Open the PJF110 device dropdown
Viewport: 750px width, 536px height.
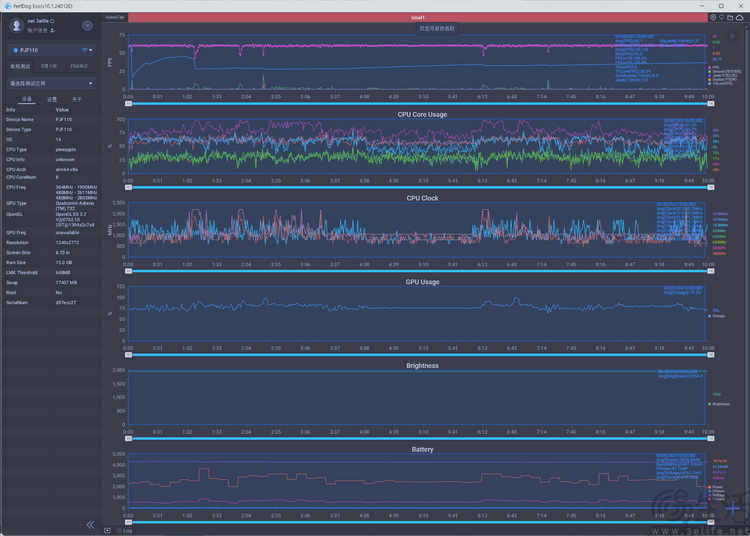51,50
